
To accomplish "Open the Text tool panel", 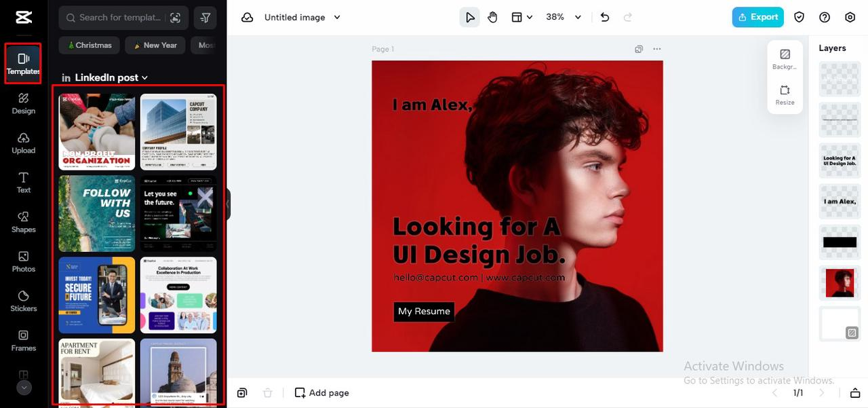I will tap(23, 183).
